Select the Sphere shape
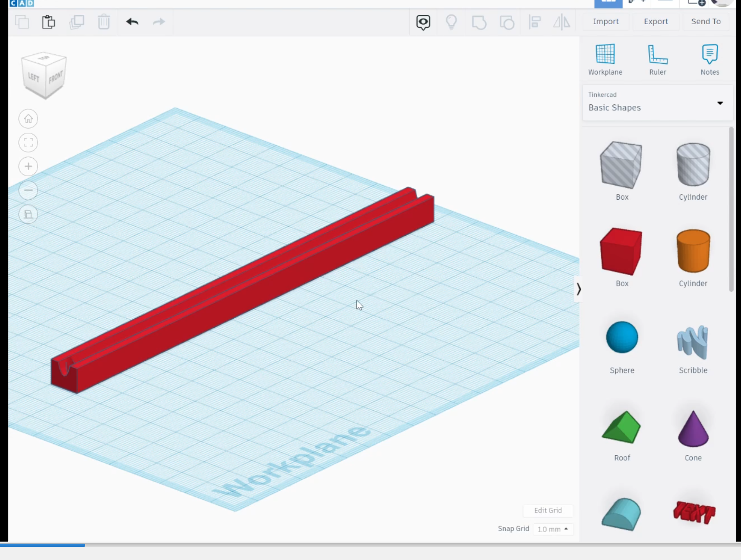The image size is (741, 560). (x=621, y=337)
